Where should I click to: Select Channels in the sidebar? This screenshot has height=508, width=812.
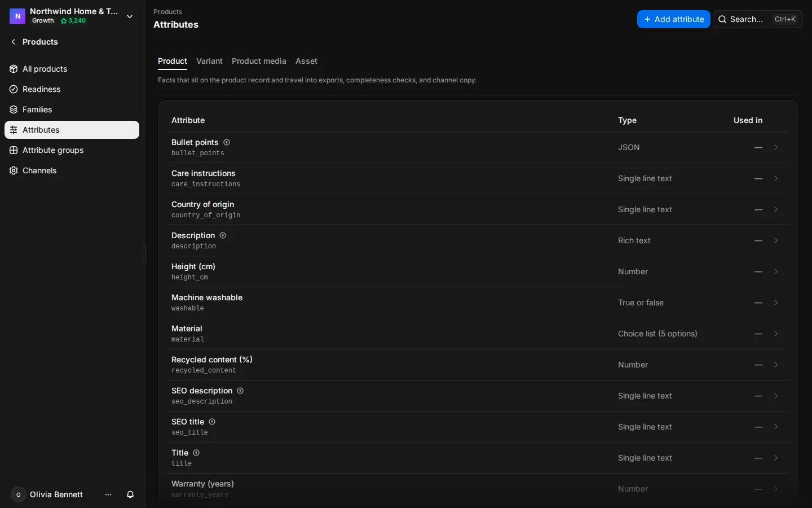pos(72,170)
